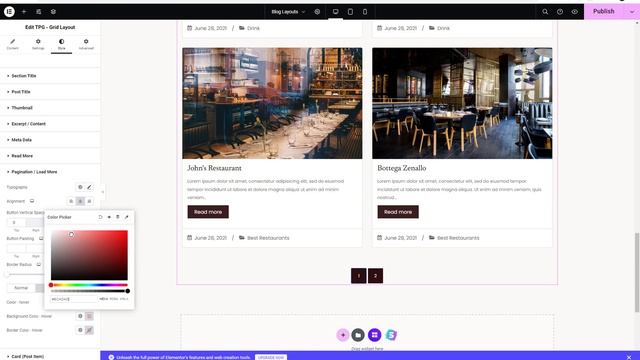Screen dimensions: 640x360
Task: Switch to mobile preview mode
Action: coord(365,12)
